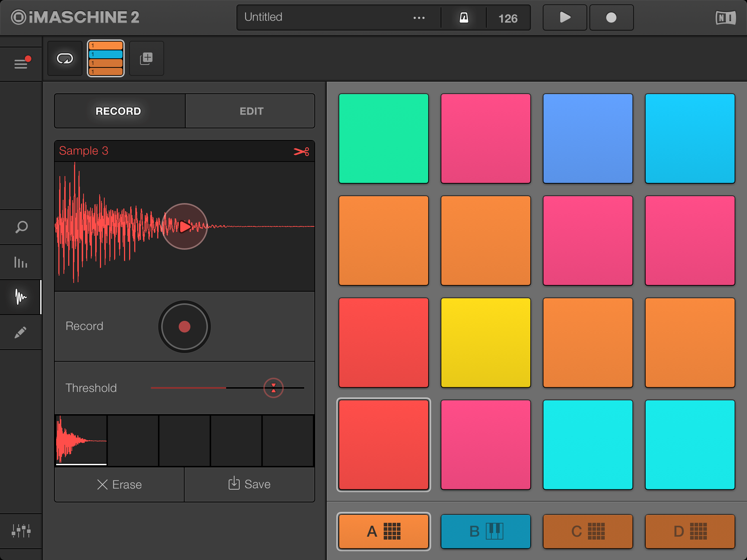747x560 pixels.
Task: Tap the pink pad in bottom row
Action: (486, 445)
